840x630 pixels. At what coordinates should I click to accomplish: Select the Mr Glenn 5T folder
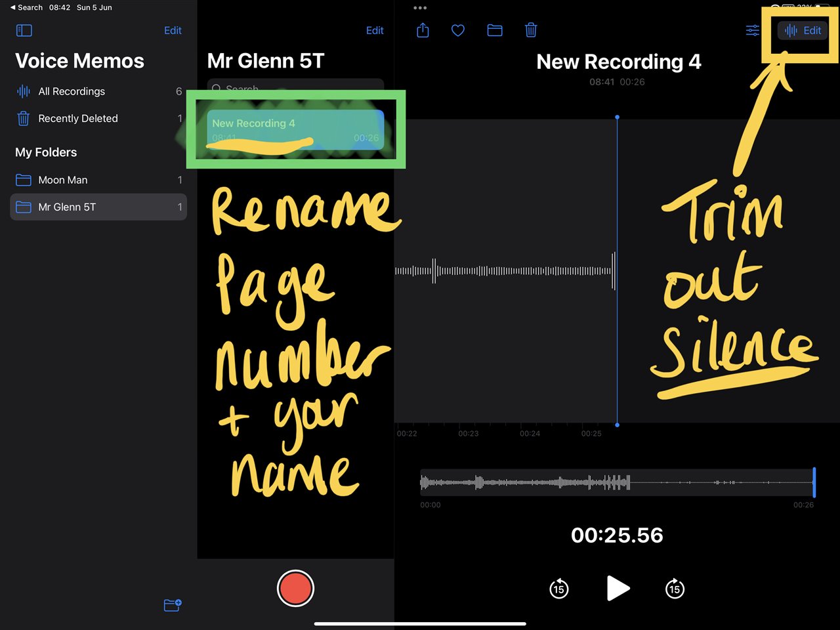tap(98, 207)
